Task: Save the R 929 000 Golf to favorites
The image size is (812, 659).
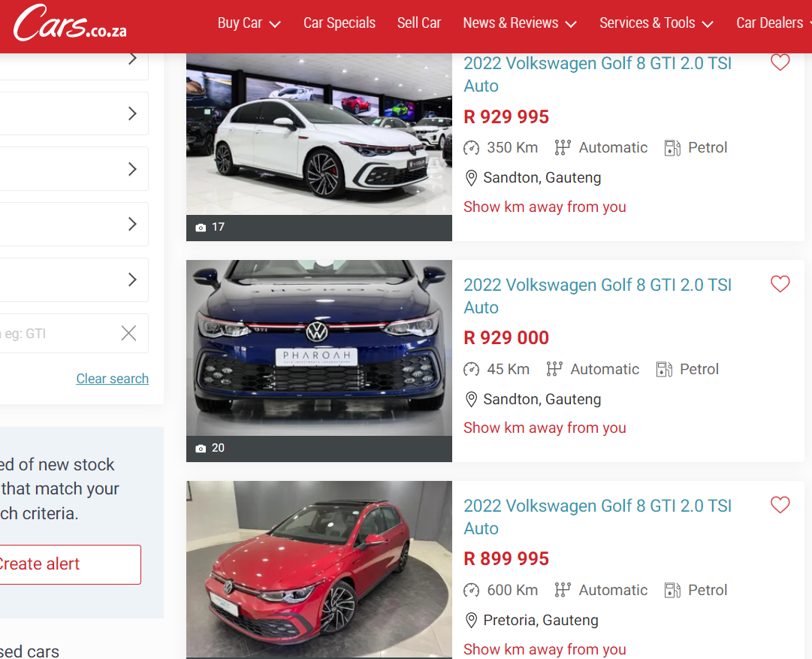Action: (780, 284)
